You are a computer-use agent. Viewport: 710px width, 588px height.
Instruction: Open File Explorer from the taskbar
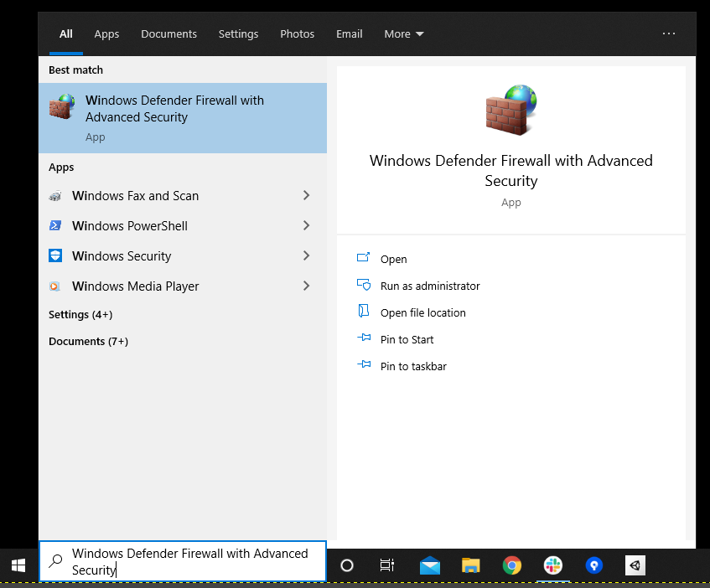[471, 565]
